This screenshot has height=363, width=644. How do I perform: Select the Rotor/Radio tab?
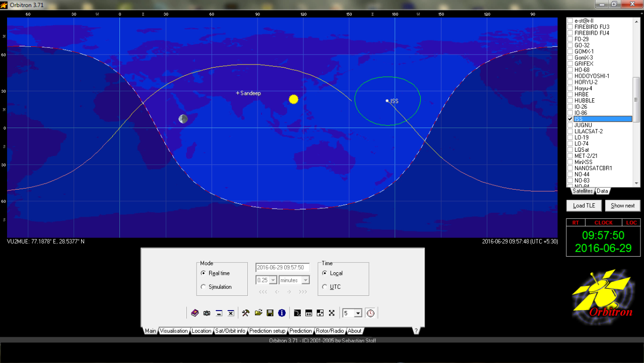click(x=330, y=331)
